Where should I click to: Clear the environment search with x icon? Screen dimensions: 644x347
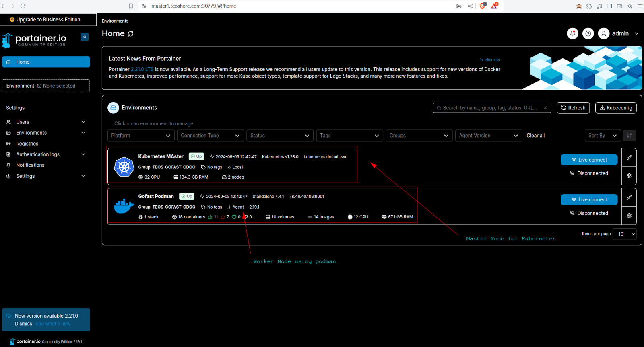545,108
